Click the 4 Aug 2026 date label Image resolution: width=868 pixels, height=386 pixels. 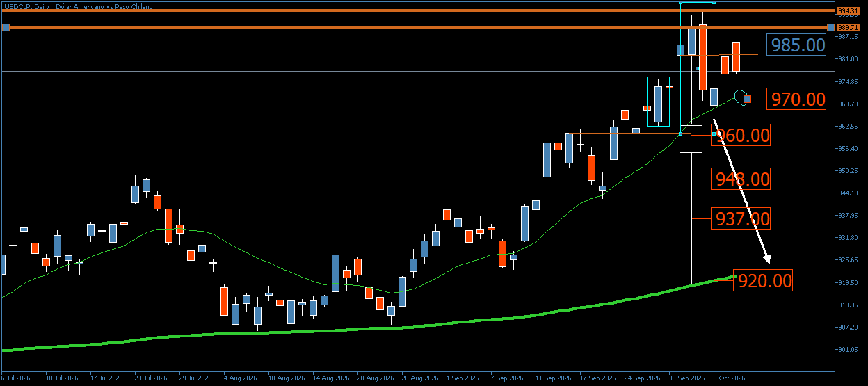(240, 378)
